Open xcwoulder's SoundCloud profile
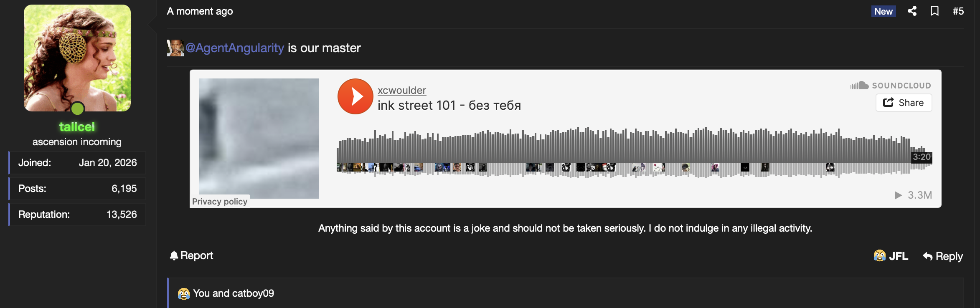The height and width of the screenshot is (308, 980). (401, 90)
